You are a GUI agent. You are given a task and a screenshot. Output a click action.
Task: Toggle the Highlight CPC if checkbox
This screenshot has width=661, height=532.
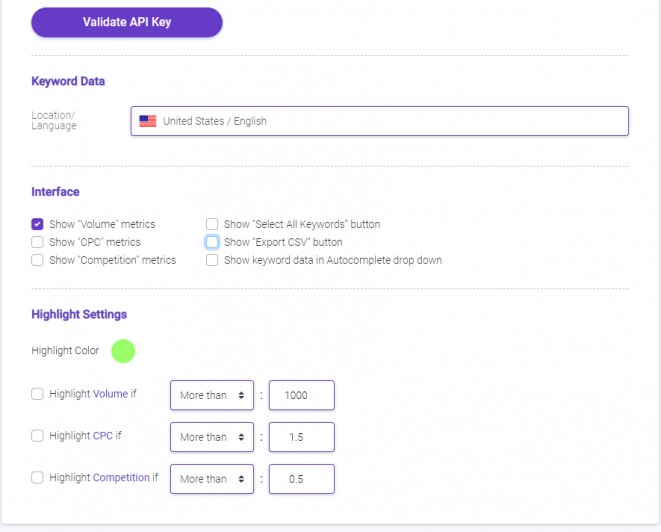point(37,435)
